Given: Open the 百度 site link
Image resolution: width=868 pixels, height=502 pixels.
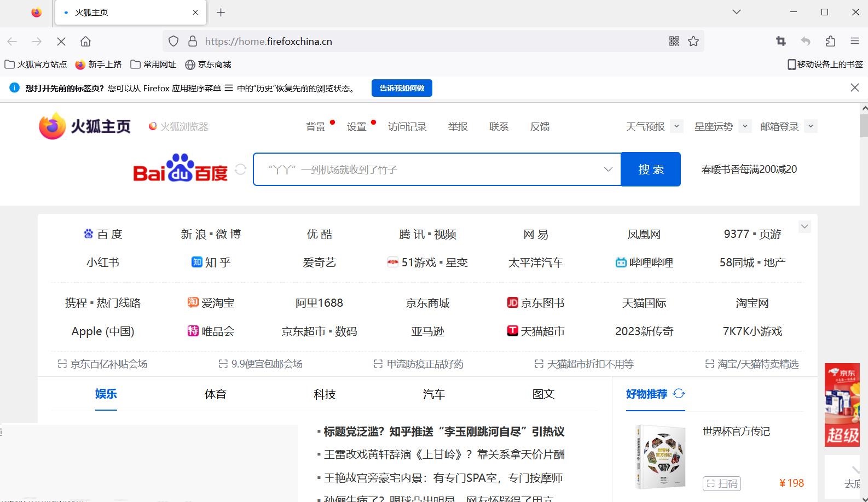Looking at the screenshot, I should [103, 234].
